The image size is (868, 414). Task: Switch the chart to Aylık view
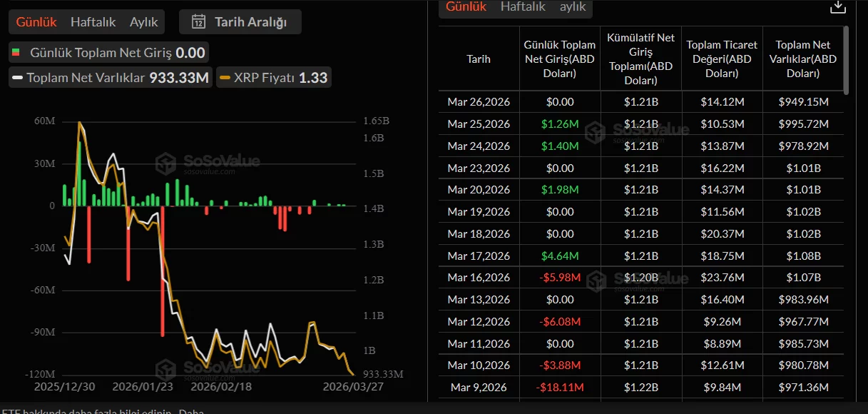143,22
